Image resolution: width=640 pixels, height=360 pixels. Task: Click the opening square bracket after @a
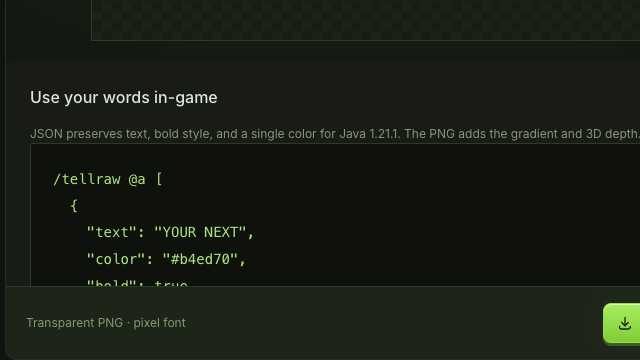(x=159, y=179)
